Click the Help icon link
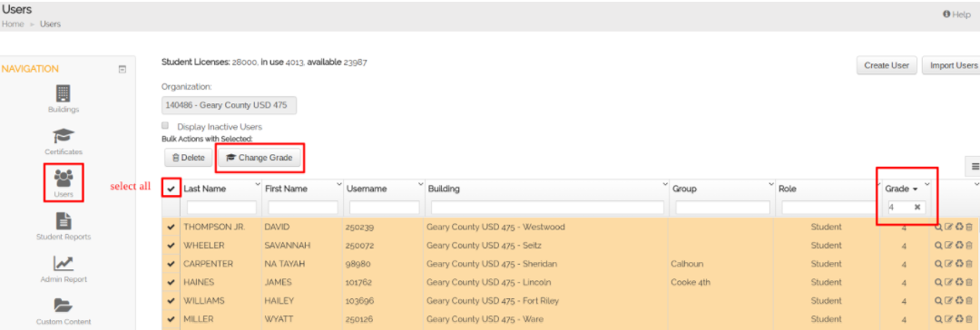The height and width of the screenshot is (330, 980). click(x=956, y=15)
